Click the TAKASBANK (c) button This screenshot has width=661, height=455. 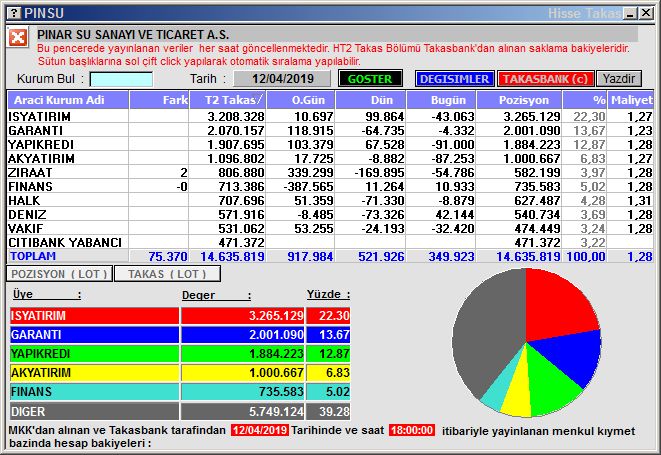click(545, 79)
